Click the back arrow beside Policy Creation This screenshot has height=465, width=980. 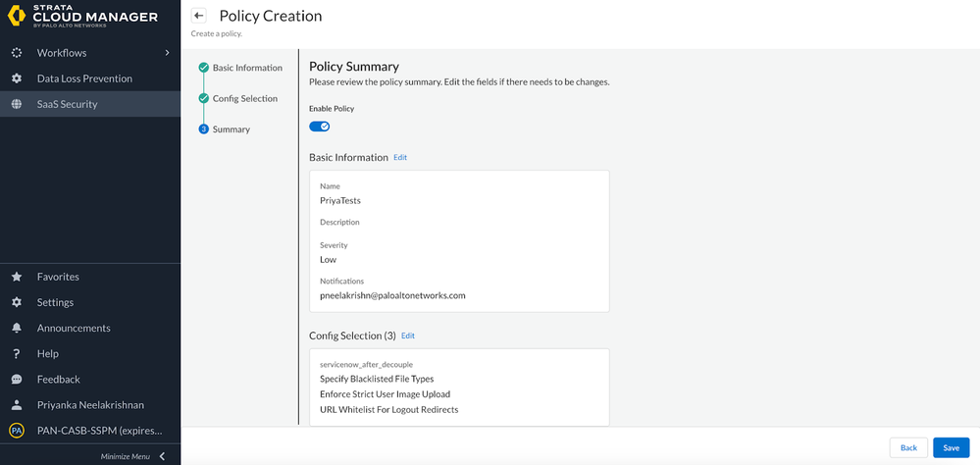tap(199, 16)
